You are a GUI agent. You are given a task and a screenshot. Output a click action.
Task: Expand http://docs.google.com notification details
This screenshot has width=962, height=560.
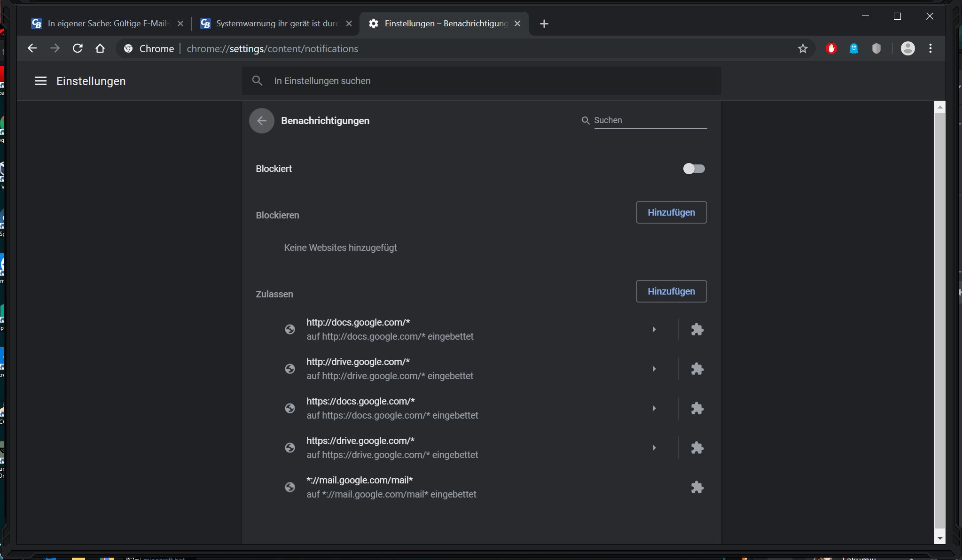click(654, 329)
